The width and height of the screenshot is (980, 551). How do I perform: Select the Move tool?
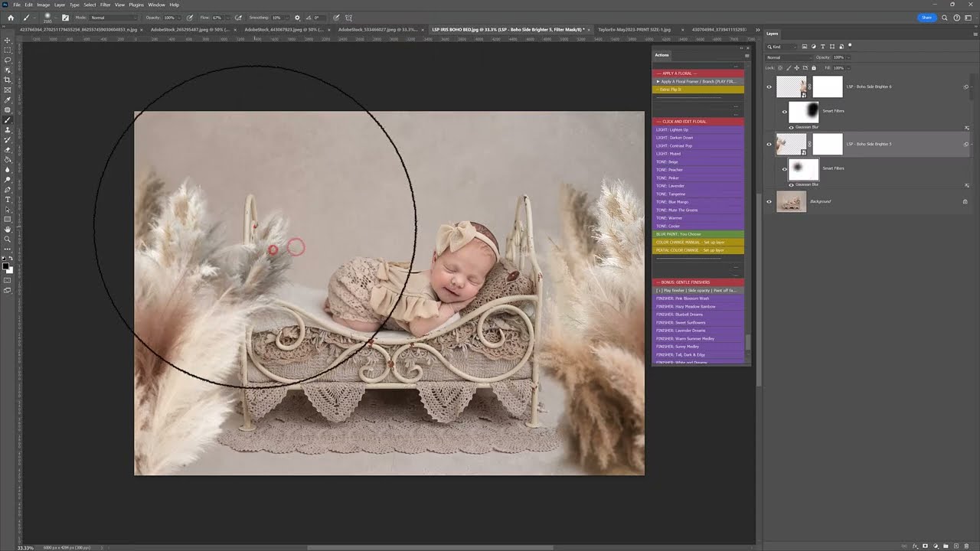pyautogui.click(x=8, y=40)
